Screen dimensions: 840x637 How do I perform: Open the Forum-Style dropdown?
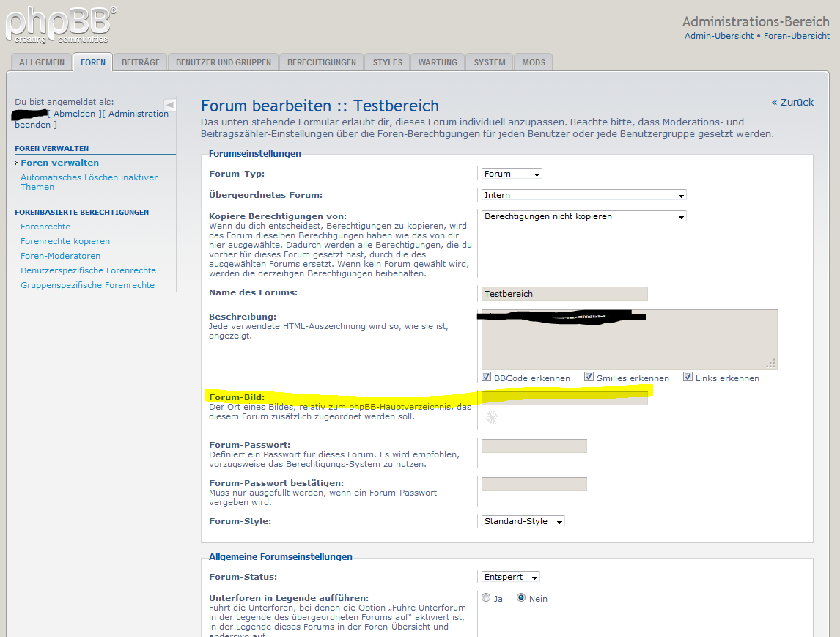(523, 521)
